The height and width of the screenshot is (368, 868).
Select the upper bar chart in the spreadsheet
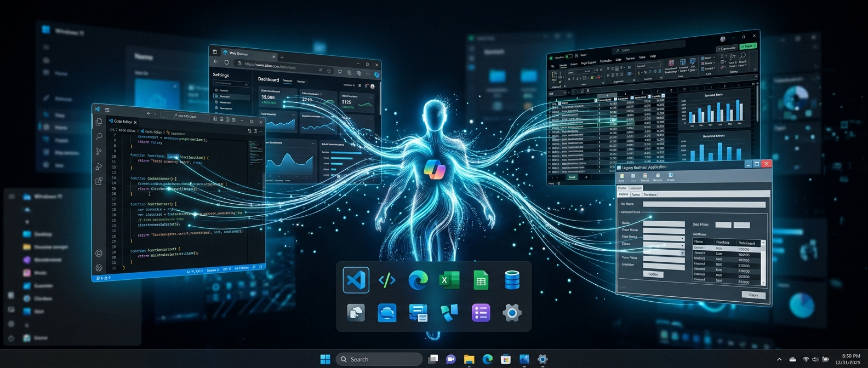715,110
